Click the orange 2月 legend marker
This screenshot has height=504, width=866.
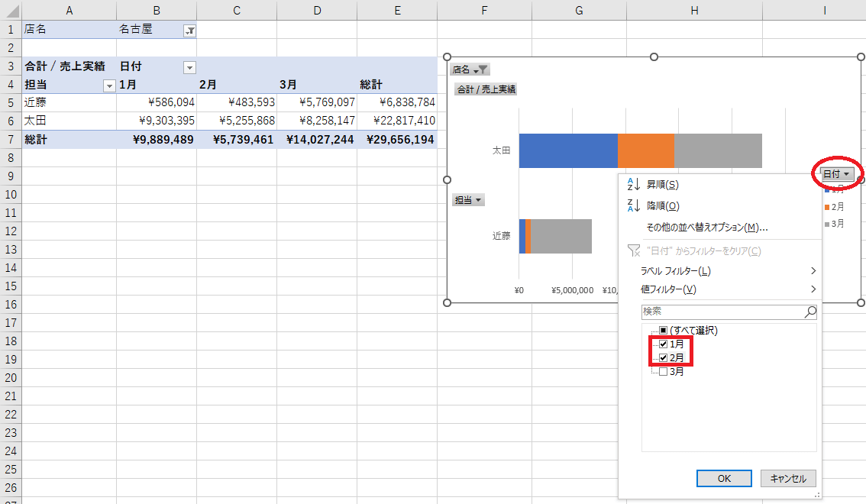(x=826, y=207)
